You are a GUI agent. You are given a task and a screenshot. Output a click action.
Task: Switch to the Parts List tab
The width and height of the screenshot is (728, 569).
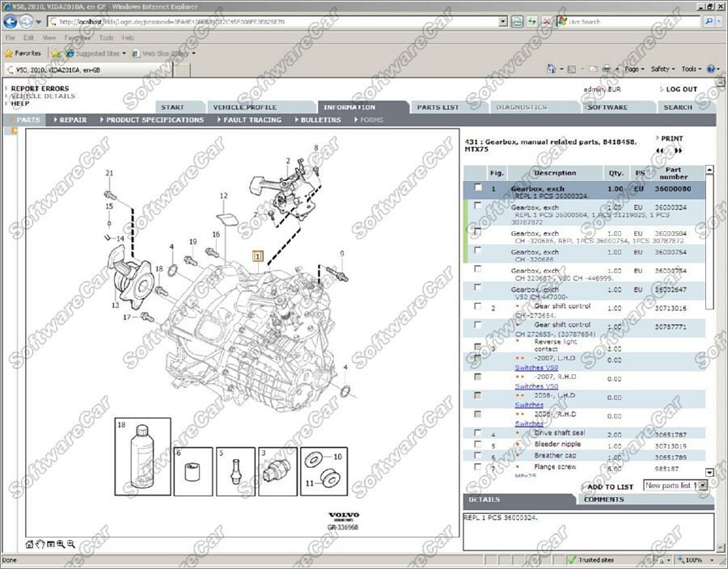click(438, 107)
